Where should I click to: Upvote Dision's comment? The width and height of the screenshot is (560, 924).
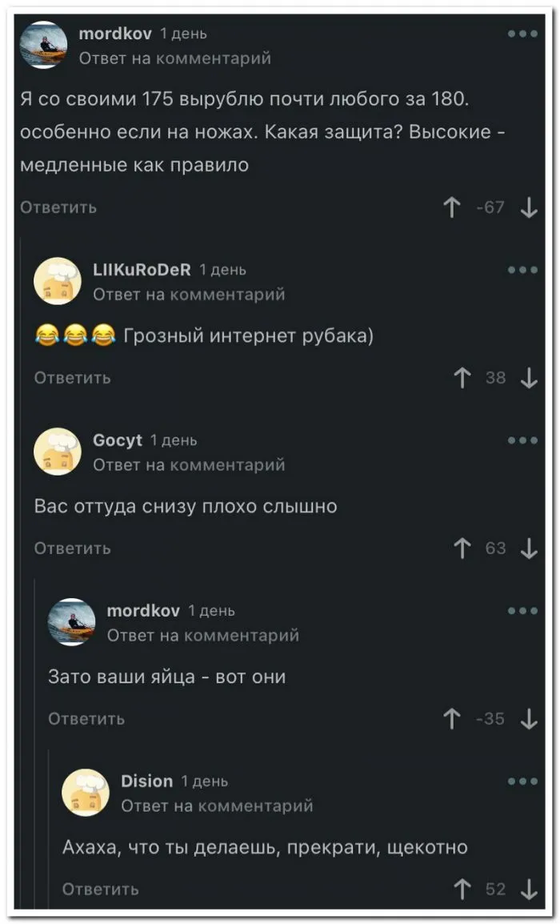pyautogui.click(x=462, y=889)
